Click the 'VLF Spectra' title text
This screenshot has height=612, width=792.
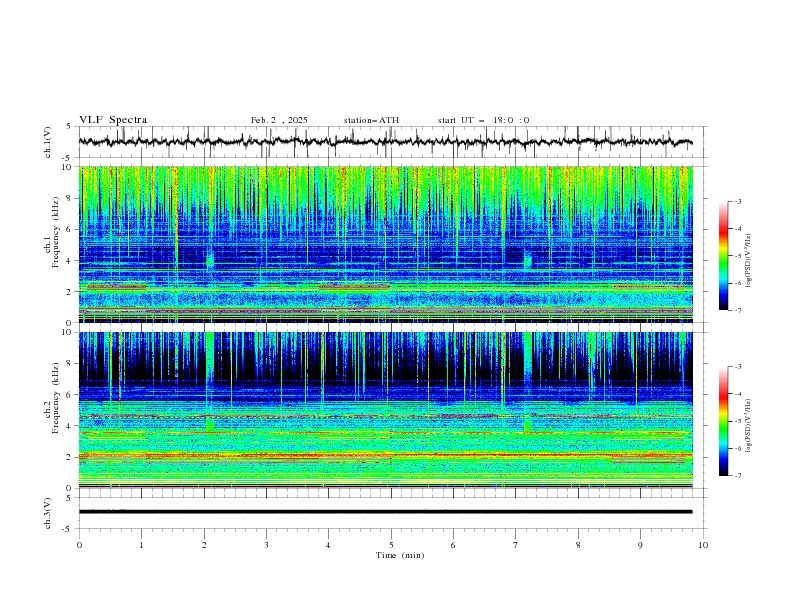(113, 120)
